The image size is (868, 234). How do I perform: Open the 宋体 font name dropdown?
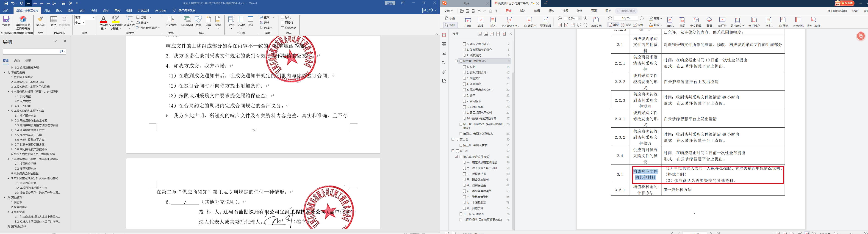coord(93,17)
